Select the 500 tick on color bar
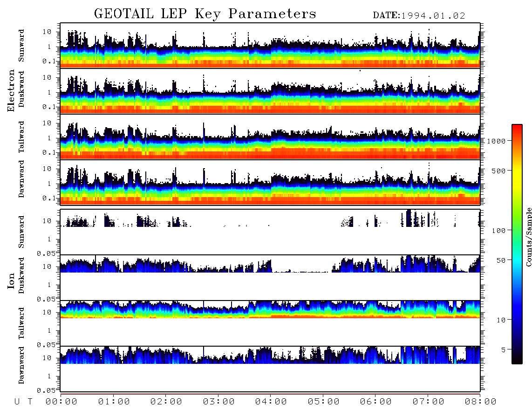The image size is (532, 410). [x=498, y=171]
